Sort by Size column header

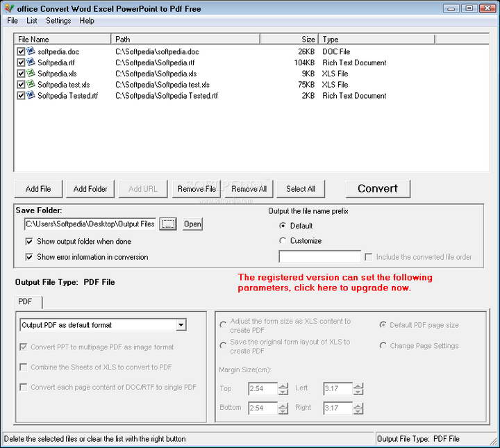point(289,39)
